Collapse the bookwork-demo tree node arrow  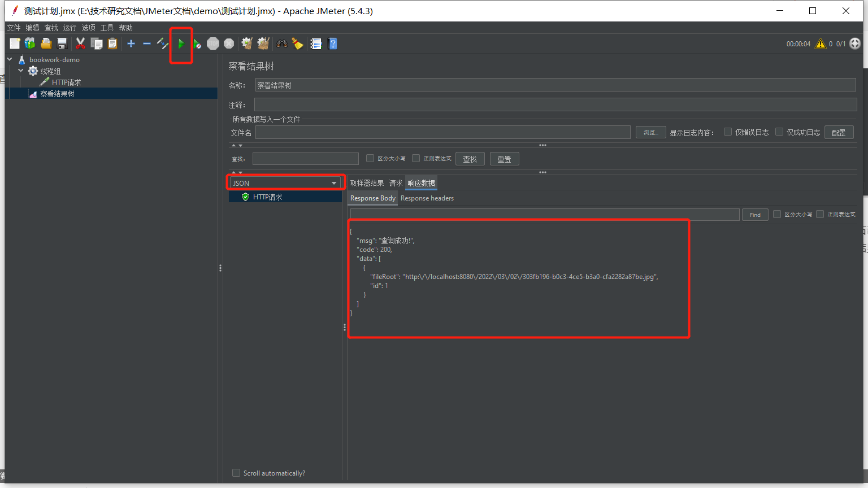click(10, 59)
